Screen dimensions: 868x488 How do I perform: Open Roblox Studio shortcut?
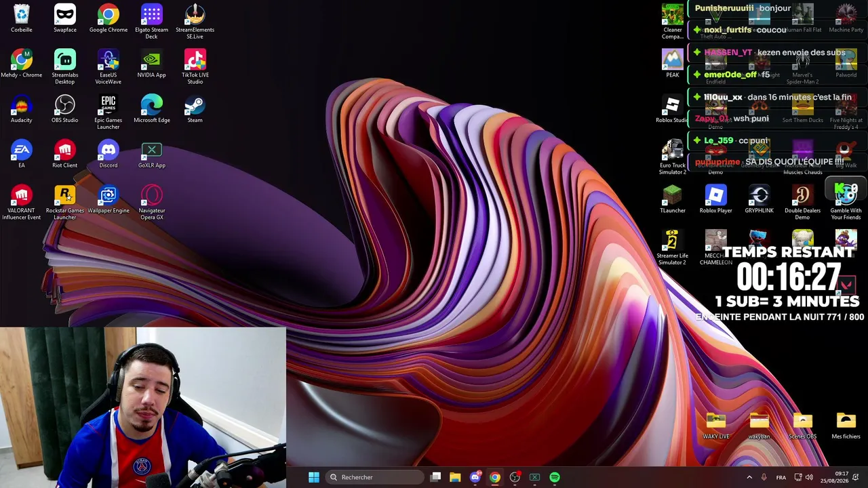pyautogui.click(x=673, y=109)
